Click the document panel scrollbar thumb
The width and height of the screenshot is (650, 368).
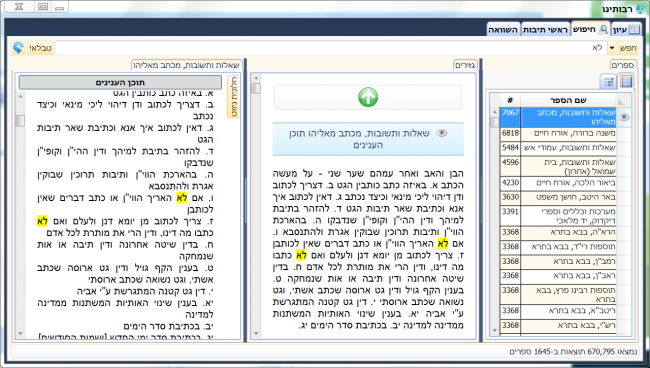click(x=20, y=121)
